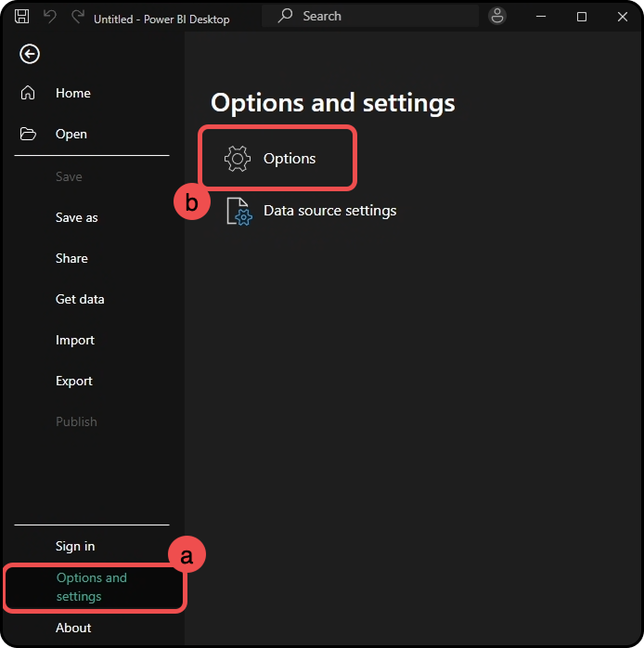The image size is (644, 648).
Task: Click the Search input box
Action: click(x=370, y=16)
